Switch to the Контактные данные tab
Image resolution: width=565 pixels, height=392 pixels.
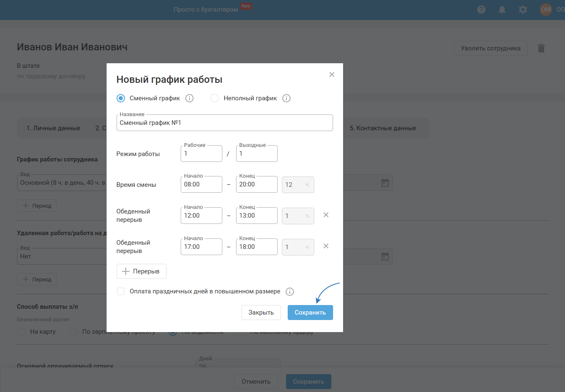coord(383,128)
